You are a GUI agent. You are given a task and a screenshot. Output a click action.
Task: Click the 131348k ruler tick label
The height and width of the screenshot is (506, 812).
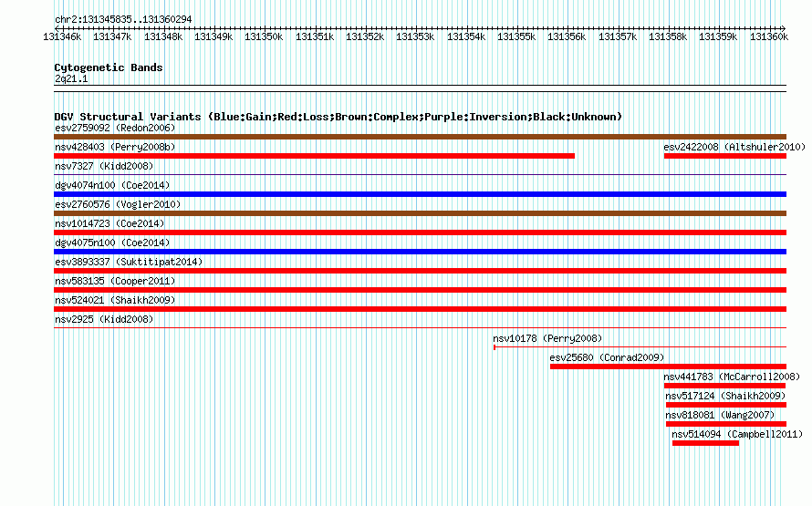(163, 36)
